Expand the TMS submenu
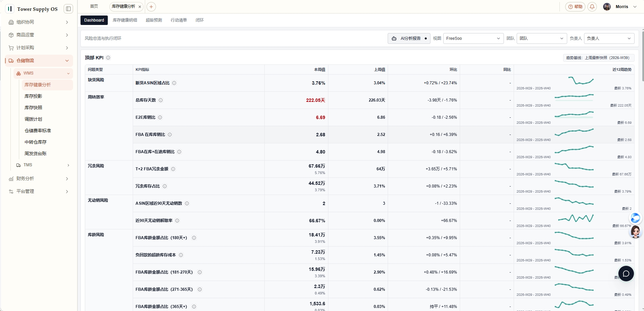This screenshot has height=311, width=644. click(43, 165)
